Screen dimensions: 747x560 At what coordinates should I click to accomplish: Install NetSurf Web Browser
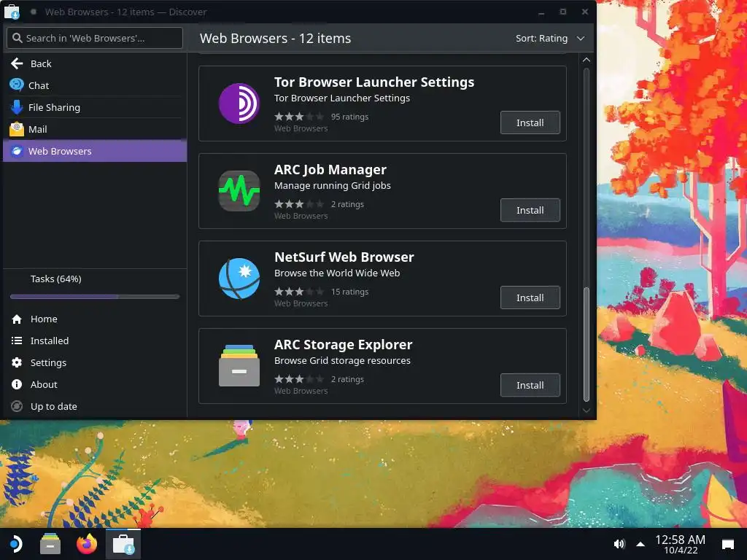point(530,297)
